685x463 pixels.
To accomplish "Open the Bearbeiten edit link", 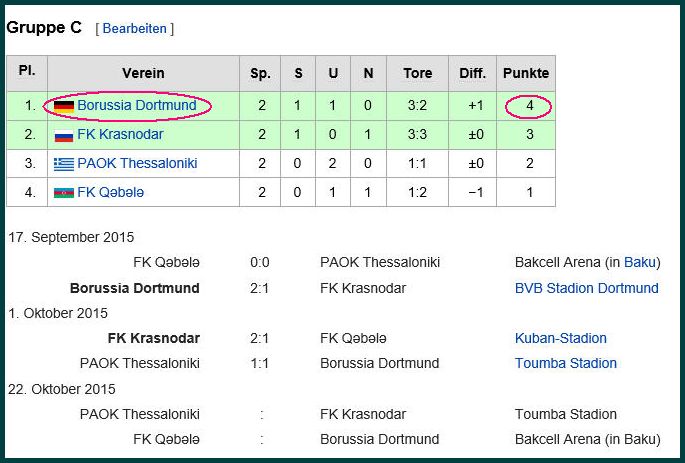I will [135, 29].
